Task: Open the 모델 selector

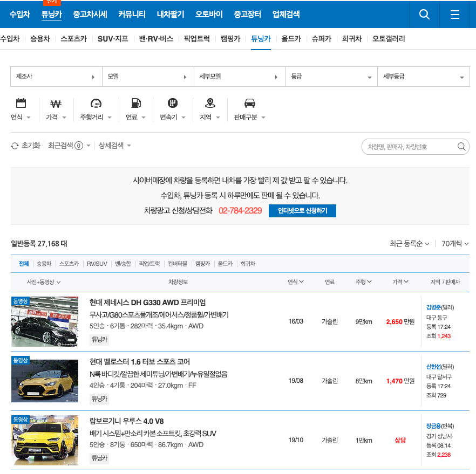Action: pyautogui.click(x=148, y=77)
